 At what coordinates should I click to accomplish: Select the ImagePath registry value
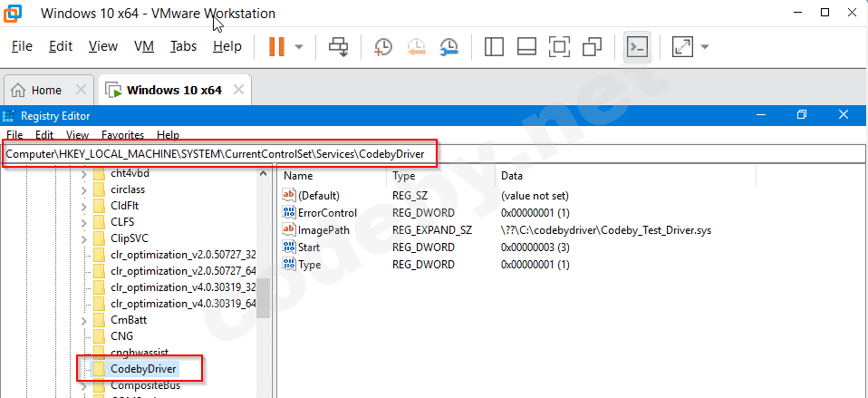click(x=323, y=230)
